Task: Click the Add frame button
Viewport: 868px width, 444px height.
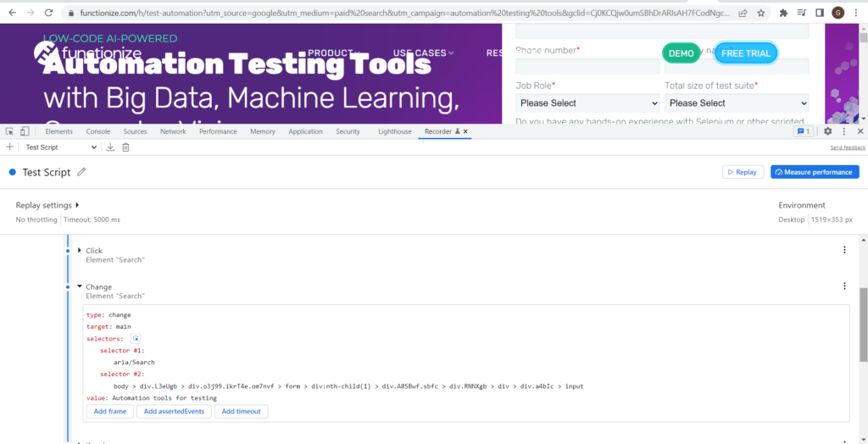Action: 110,411
